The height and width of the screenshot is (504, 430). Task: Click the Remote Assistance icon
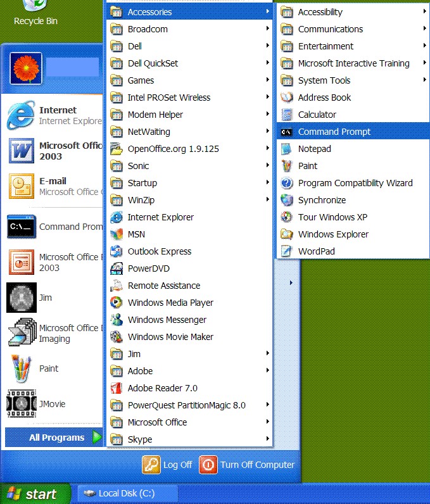117,286
